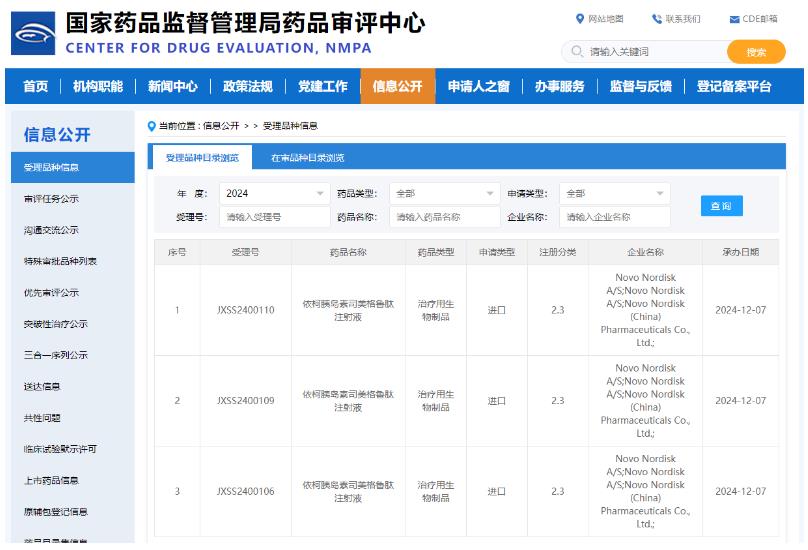Screen dimensions: 808x550
Task: Click the 受理号 input field
Action: pyautogui.click(x=273, y=217)
